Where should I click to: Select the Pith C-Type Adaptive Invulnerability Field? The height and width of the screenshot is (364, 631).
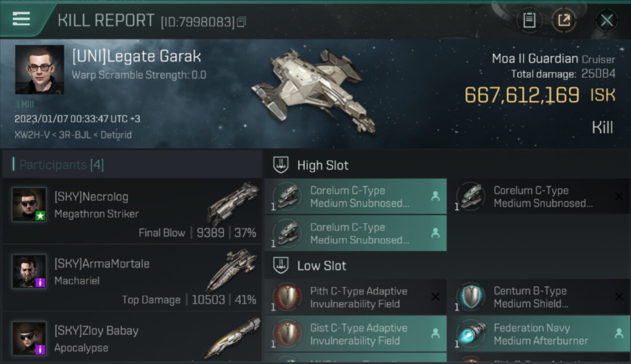[355, 297]
